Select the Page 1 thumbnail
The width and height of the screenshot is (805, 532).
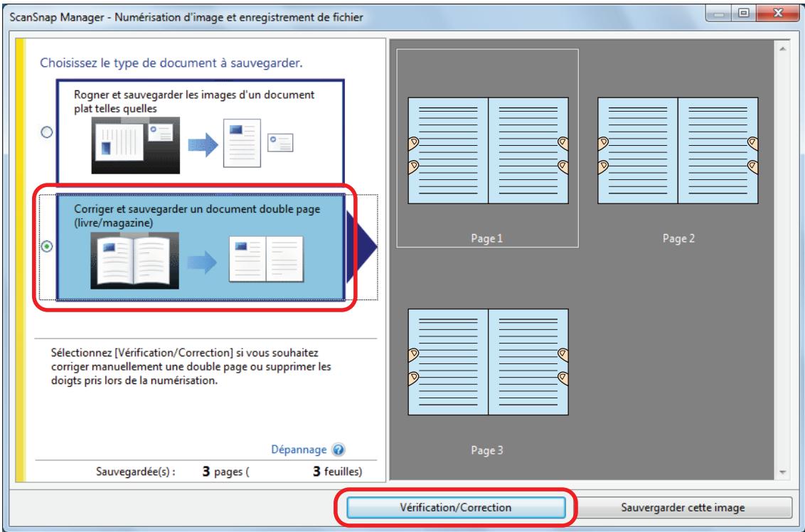click(488, 149)
